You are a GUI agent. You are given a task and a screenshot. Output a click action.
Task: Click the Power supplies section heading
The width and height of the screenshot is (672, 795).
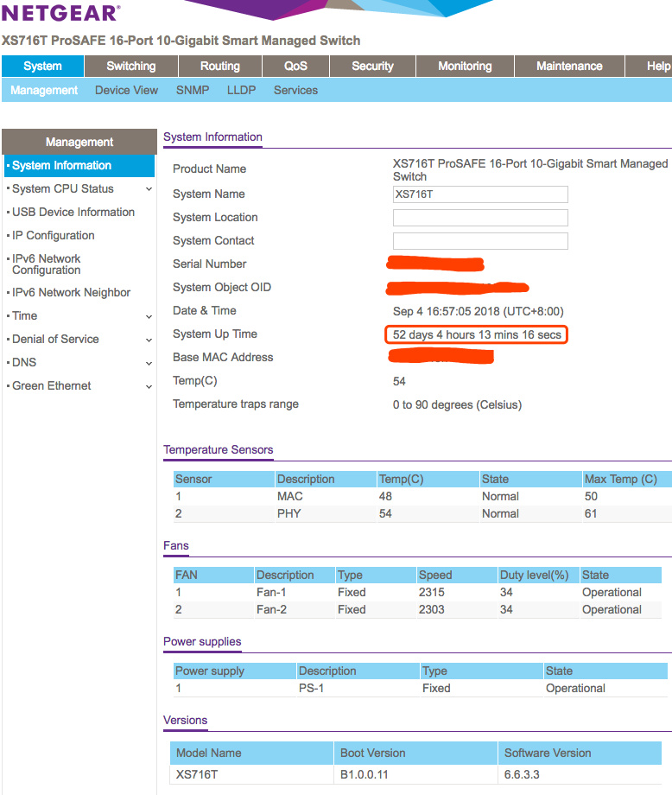[x=202, y=641]
